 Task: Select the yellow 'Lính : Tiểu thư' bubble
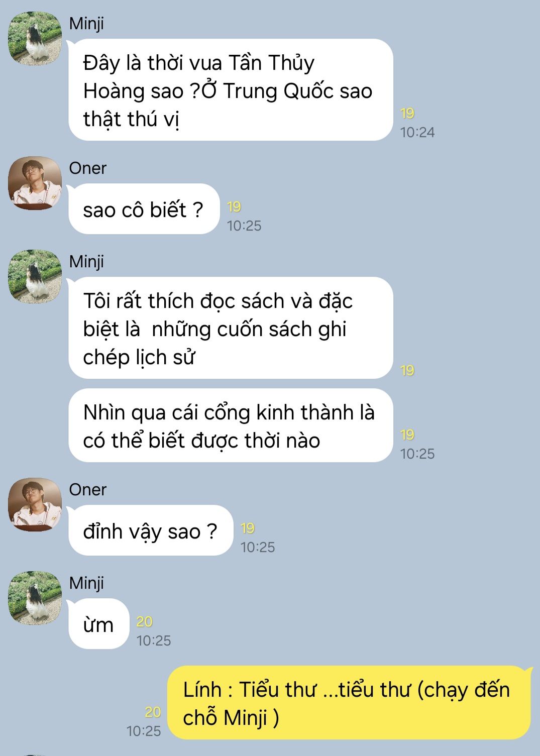pos(350,703)
